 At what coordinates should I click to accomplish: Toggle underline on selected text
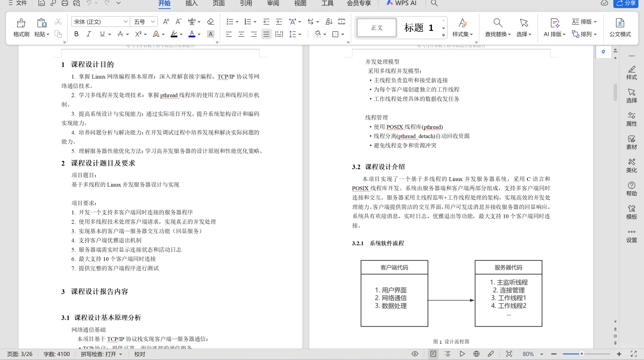pos(102,34)
